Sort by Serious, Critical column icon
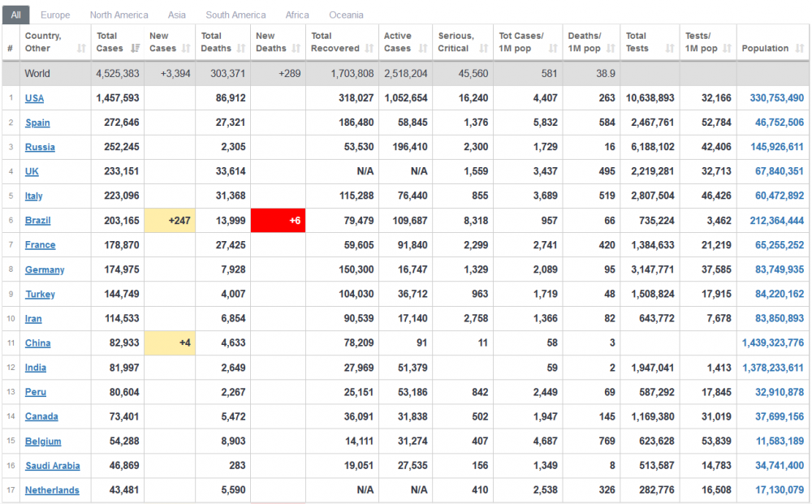The image size is (812, 504). pos(484,49)
